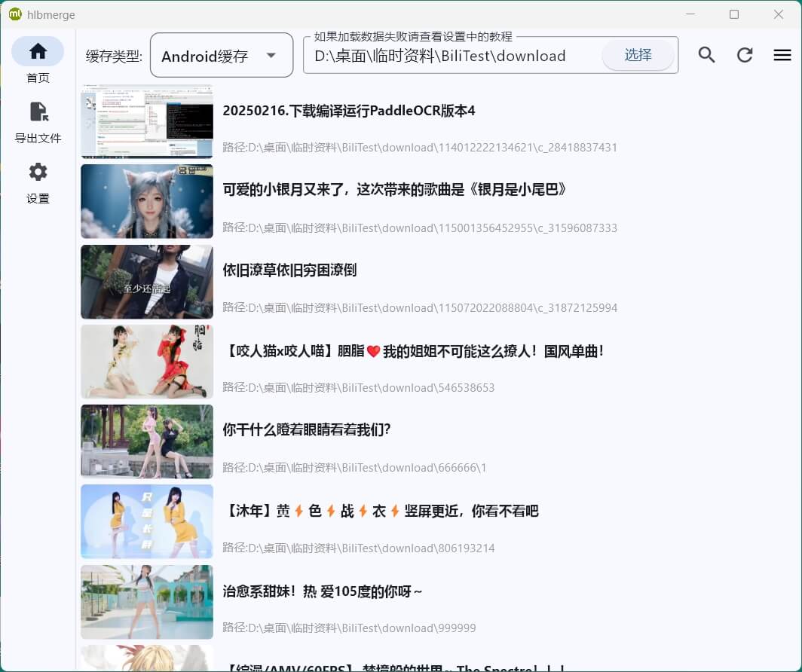Open the 沐年 黄色战衣 thumbnail
802x672 pixels.
coord(147,522)
